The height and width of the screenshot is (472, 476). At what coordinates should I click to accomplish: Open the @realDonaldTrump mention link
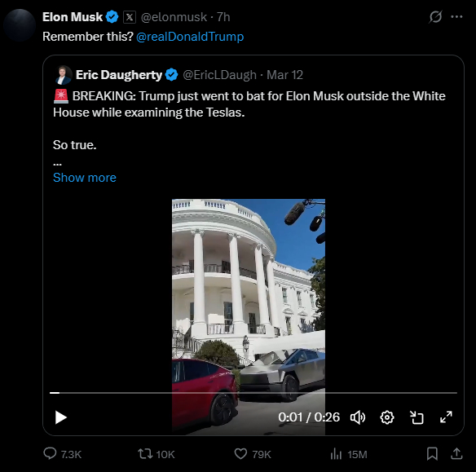190,37
